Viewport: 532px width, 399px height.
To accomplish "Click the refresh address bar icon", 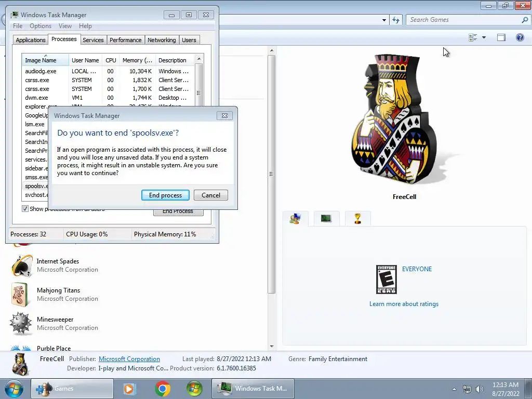I will click(x=395, y=20).
